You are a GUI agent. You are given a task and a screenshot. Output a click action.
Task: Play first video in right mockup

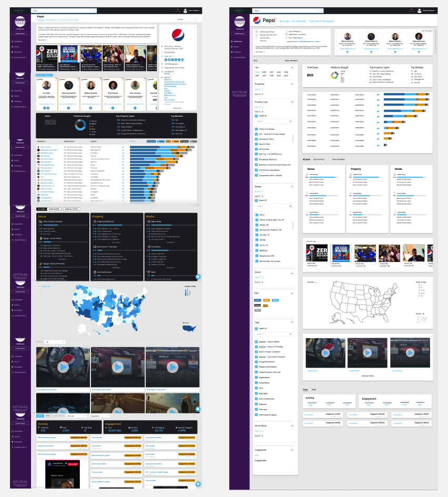[325, 353]
